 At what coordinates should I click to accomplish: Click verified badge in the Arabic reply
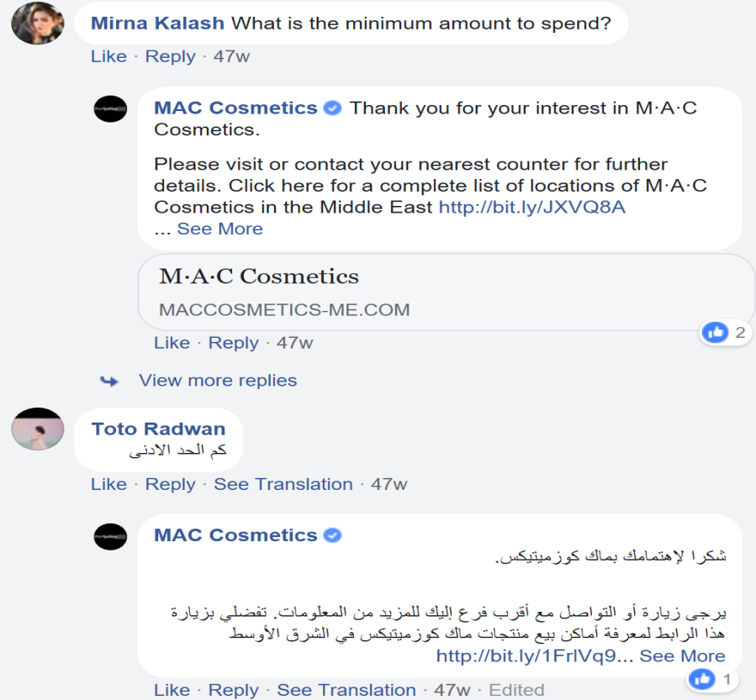click(333, 535)
